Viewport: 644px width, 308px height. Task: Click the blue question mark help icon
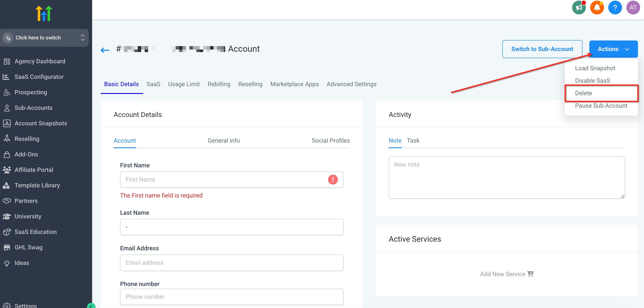615,8
